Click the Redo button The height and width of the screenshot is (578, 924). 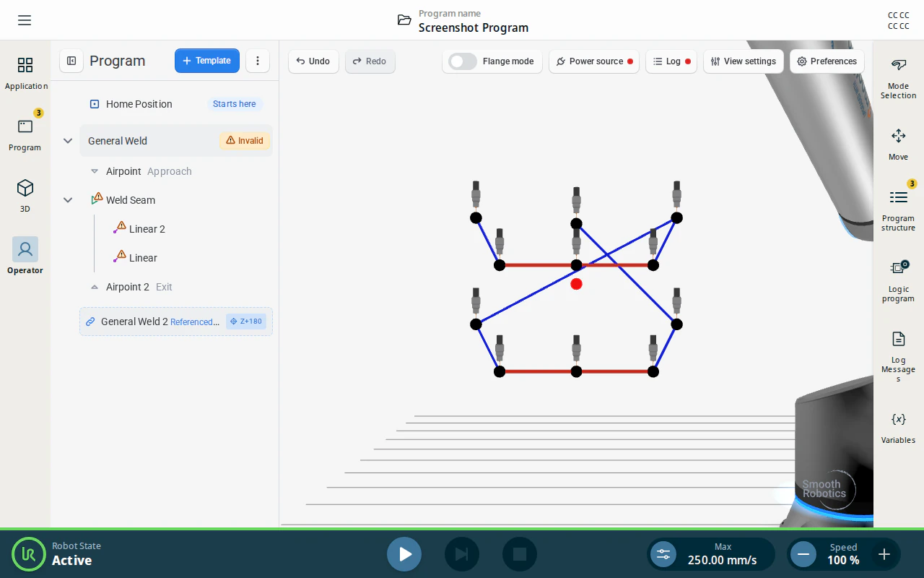370,61
